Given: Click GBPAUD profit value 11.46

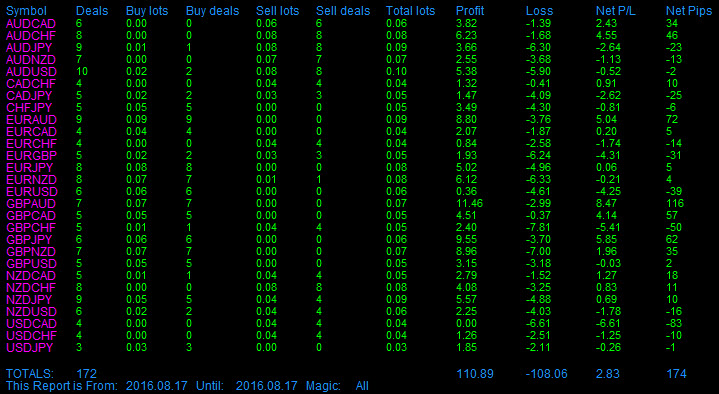Looking at the screenshot, I should coord(470,204).
